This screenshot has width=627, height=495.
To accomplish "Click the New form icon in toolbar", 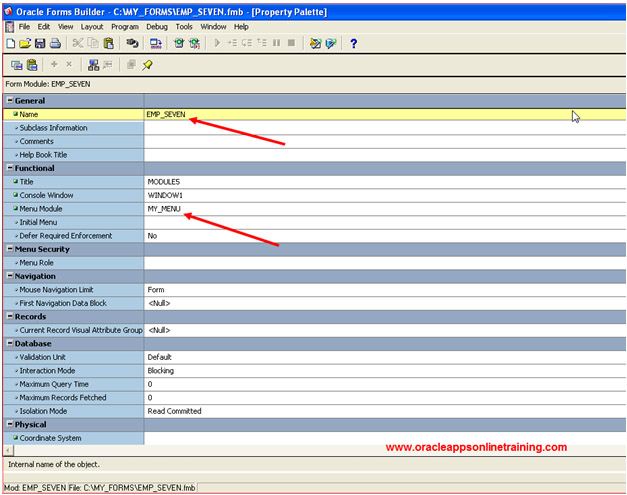I will [10, 44].
